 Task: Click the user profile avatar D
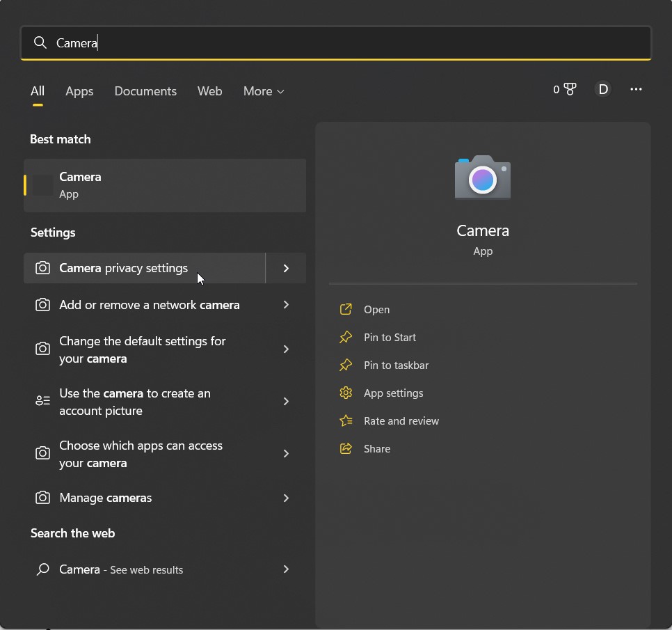coord(602,89)
